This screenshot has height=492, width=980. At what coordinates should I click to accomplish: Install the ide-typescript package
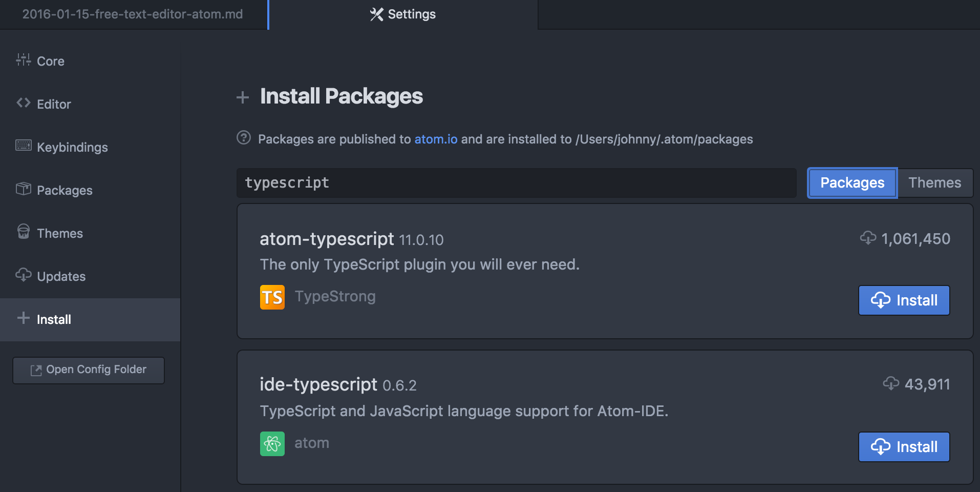pyautogui.click(x=904, y=447)
